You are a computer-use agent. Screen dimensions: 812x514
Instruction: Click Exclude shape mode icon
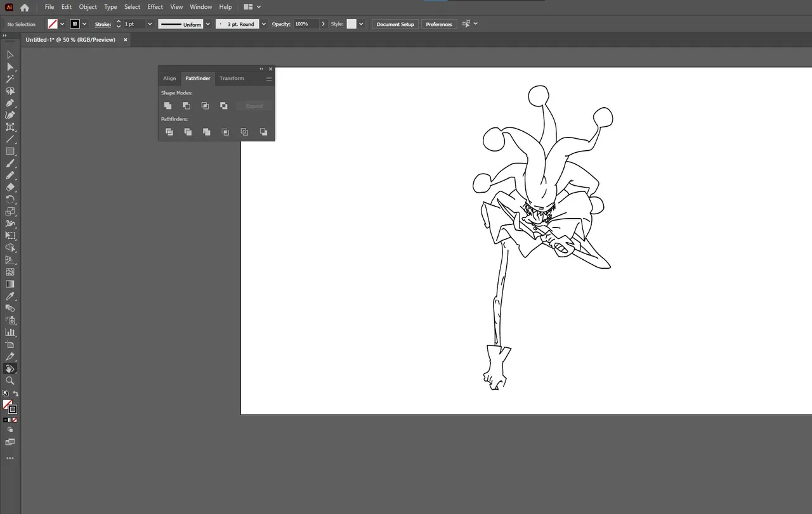(x=224, y=106)
